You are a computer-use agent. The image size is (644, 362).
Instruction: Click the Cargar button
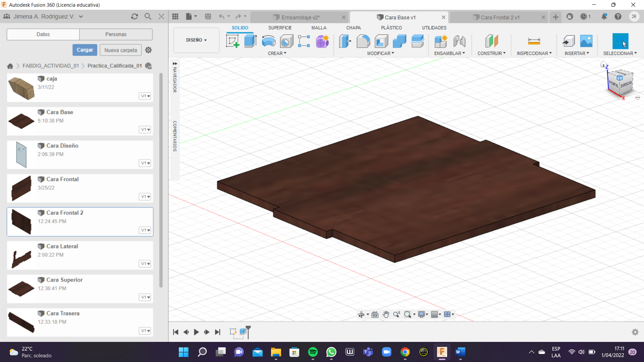[85, 50]
